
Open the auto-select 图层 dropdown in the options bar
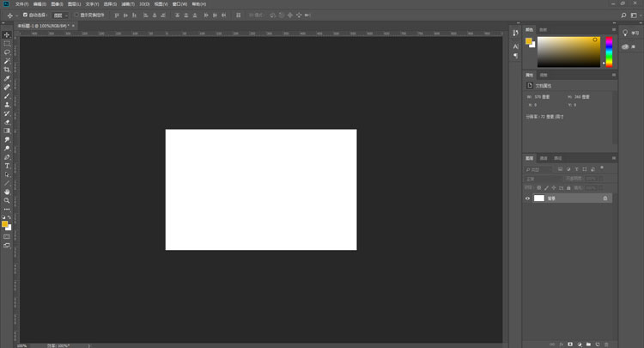pyautogui.click(x=60, y=15)
